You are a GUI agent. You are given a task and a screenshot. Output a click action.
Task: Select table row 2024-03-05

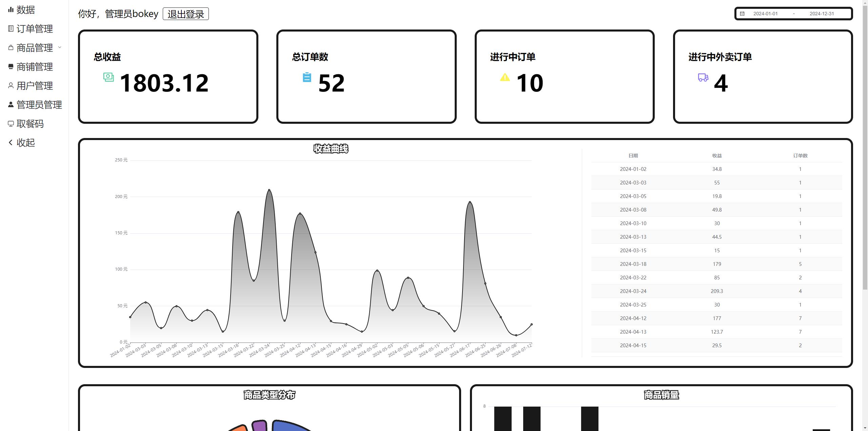717,196
